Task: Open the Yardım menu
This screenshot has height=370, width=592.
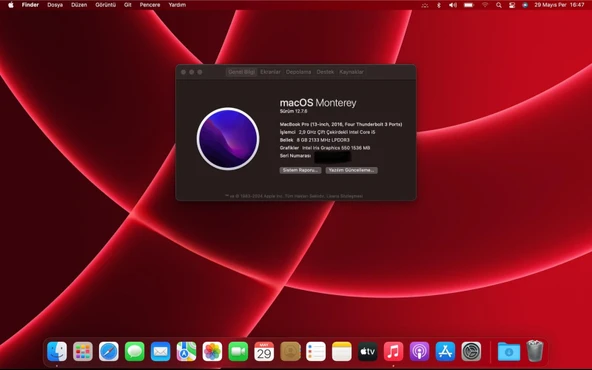Action: [x=177, y=5]
